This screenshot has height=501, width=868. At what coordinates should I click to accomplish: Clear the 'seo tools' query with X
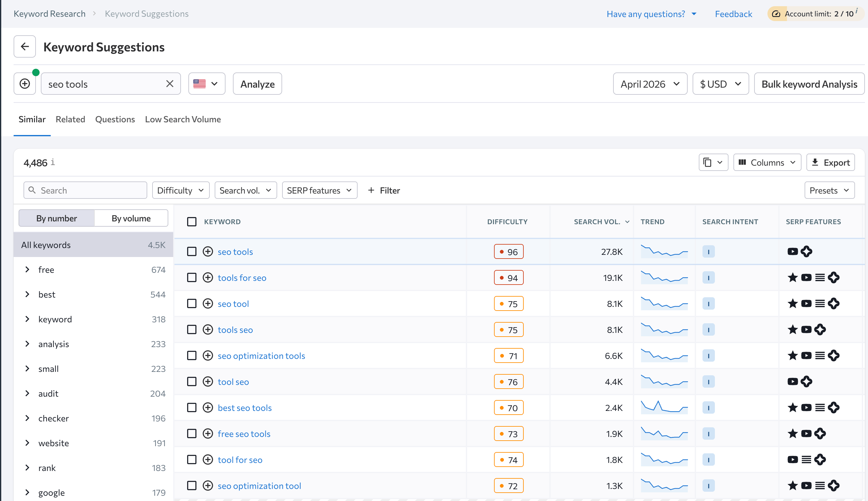(x=170, y=84)
